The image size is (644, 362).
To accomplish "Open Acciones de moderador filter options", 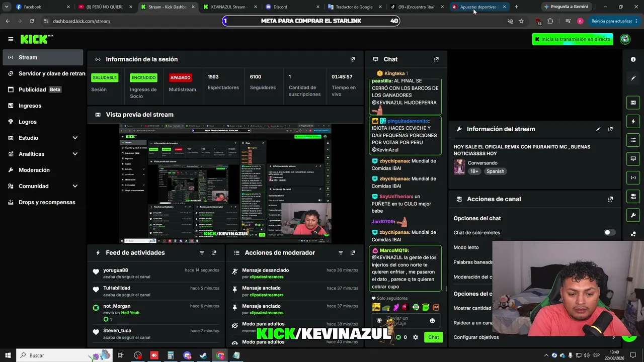I will pos(341,253).
